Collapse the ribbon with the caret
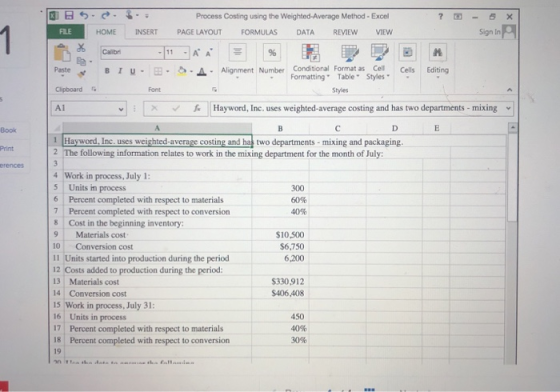This screenshot has width=560, height=392. pos(510,90)
